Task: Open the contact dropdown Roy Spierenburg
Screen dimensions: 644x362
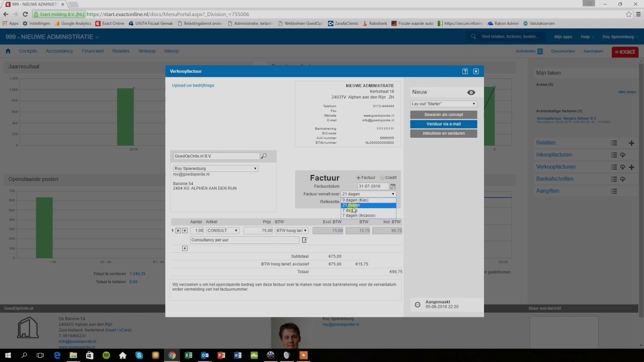Action: [215, 169]
